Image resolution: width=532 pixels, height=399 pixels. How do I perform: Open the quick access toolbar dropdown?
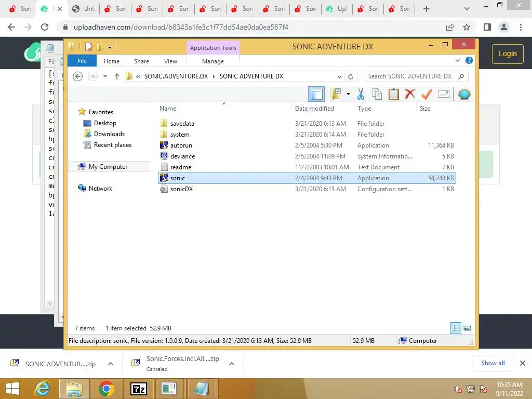click(x=110, y=47)
